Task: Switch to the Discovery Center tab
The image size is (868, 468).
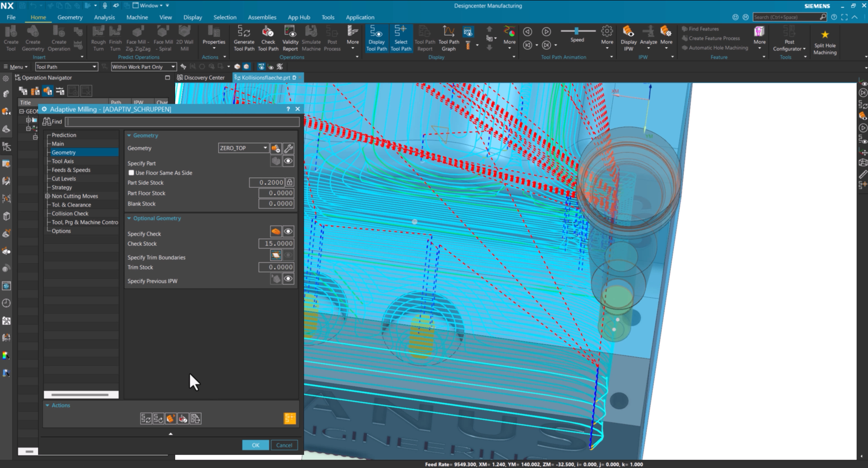Action: coord(201,78)
